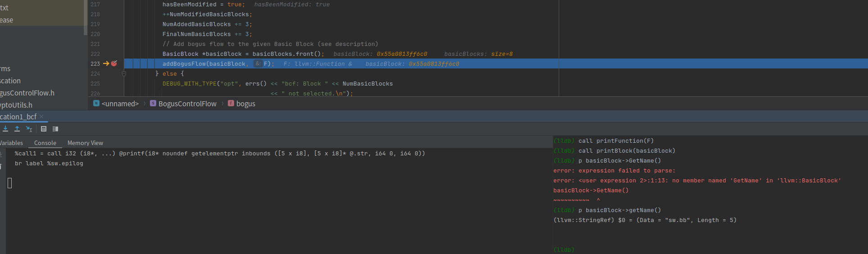
Task: Click 'else {' on line 224
Action: pos(173,74)
